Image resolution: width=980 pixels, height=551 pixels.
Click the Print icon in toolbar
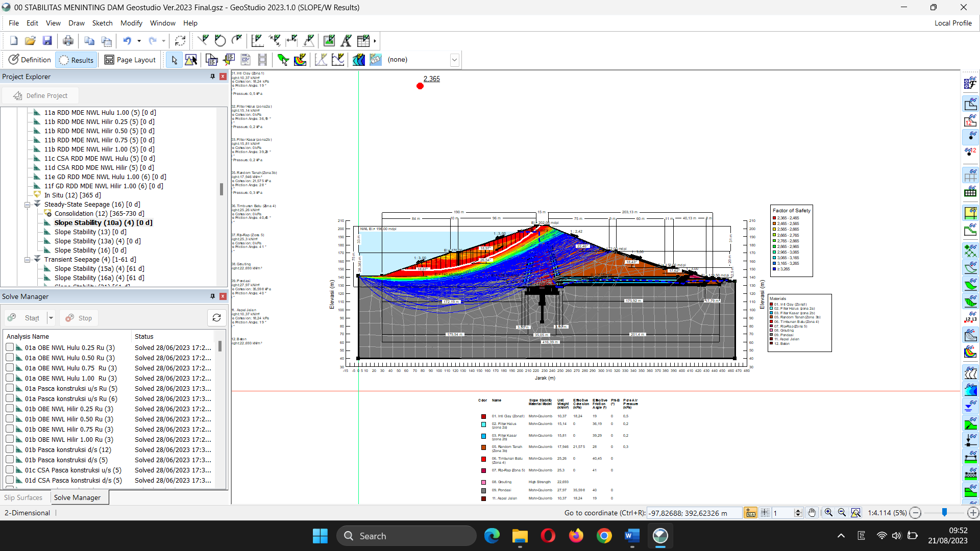click(68, 41)
